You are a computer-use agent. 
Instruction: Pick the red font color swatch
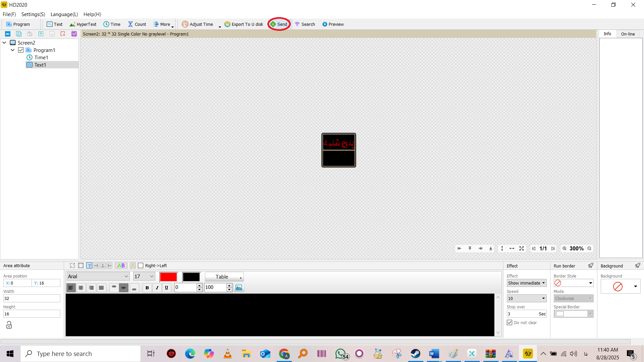click(168, 277)
